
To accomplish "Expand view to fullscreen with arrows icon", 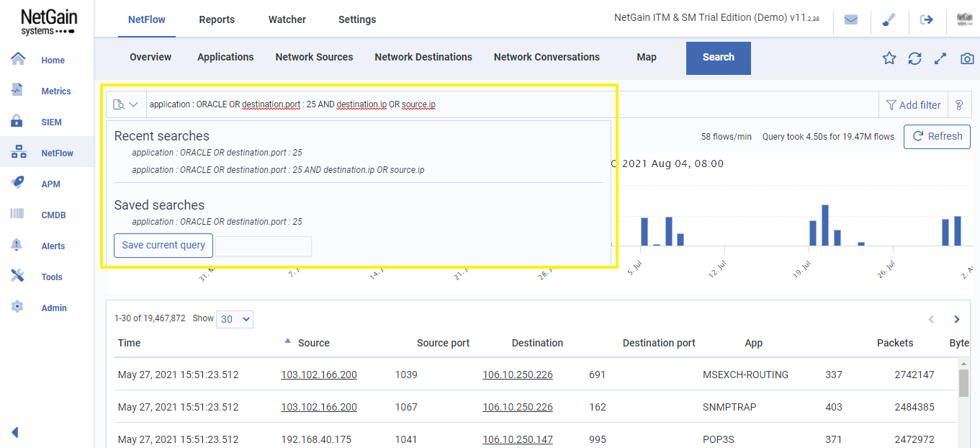I will click(x=940, y=58).
